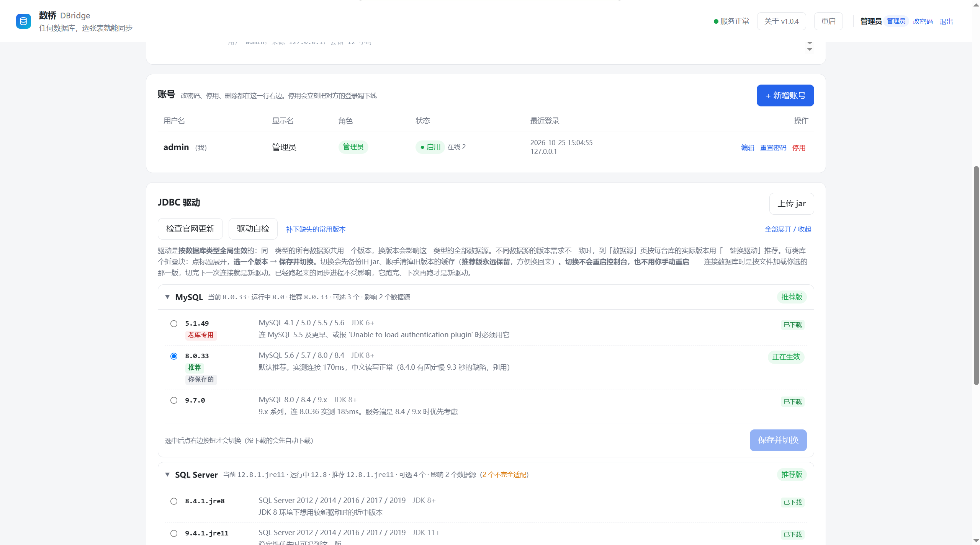Click 已下载 badge for MySQL 9.7.0
Viewport: 980px width, 545px height.
click(792, 402)
